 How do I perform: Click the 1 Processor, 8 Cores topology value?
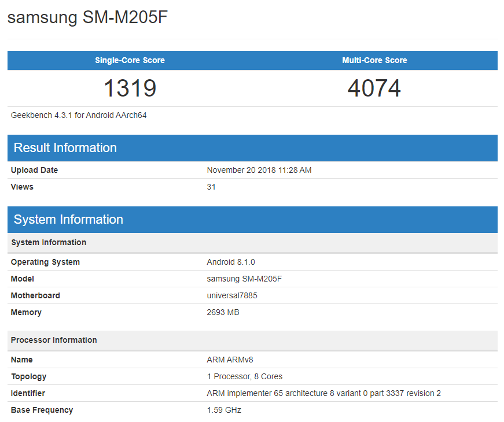pos(245,376)
